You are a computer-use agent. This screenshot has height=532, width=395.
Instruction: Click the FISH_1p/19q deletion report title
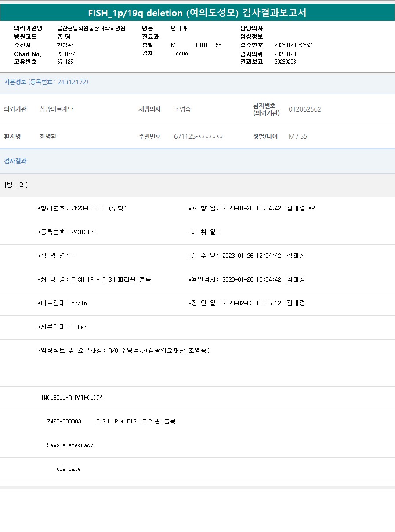coord(197,13)
